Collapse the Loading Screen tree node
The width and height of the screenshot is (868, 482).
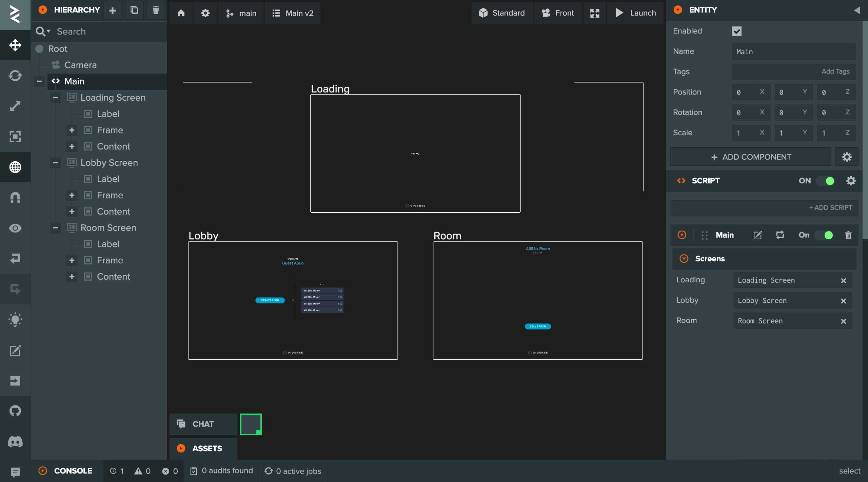56,98
